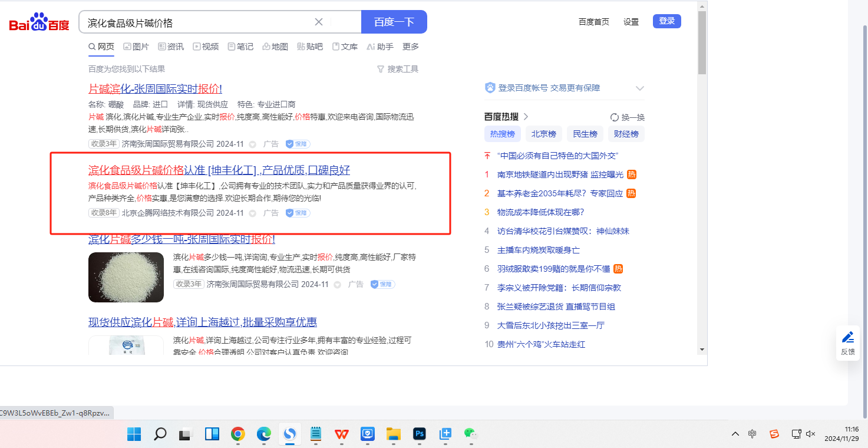Open the 反馈 feedback icon
Screen dimensions: 868x448
(847, 342)
